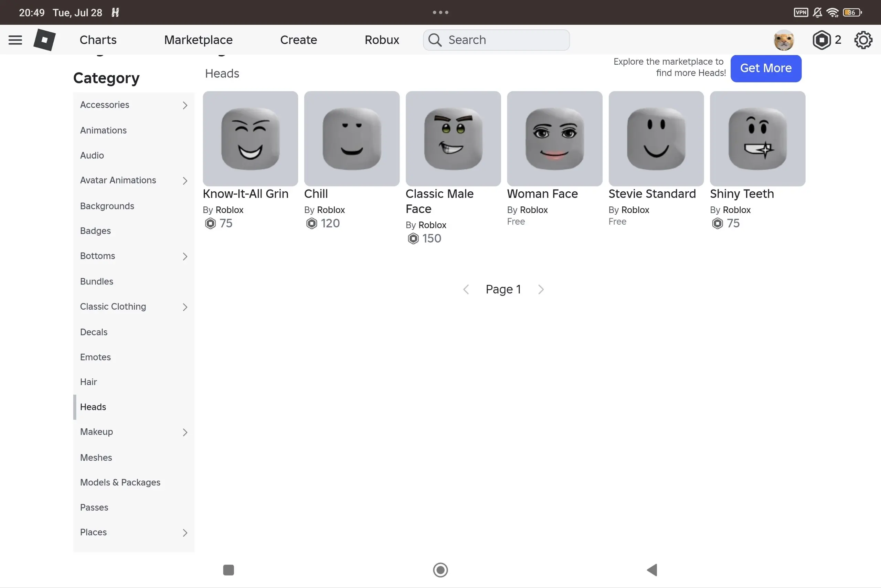Go to the previous page arrow
The image size is (881, 588).
pos(466,289)
